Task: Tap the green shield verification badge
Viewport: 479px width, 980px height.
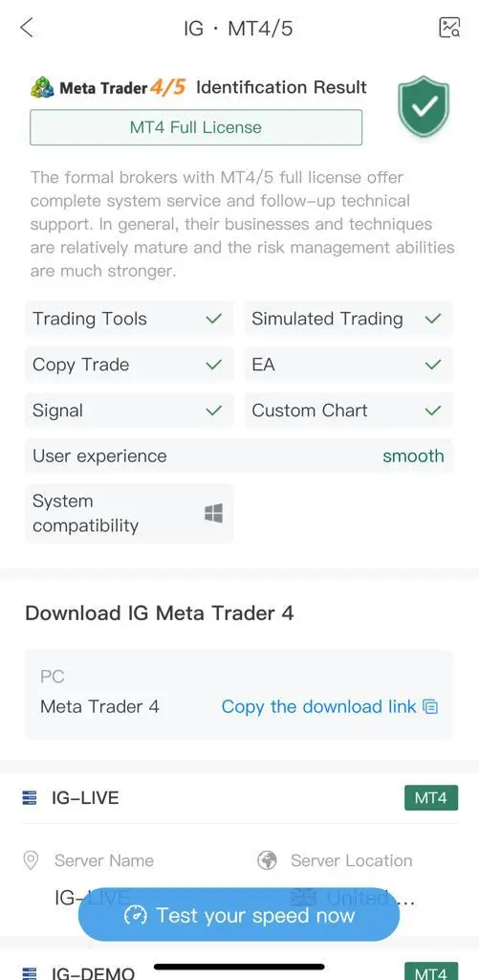Action: point(425,106)
